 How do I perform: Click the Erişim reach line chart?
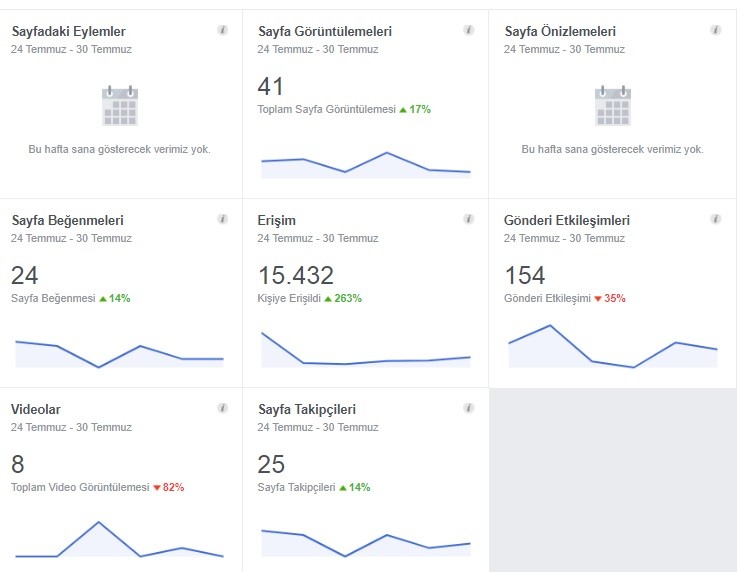click(366, 350)
